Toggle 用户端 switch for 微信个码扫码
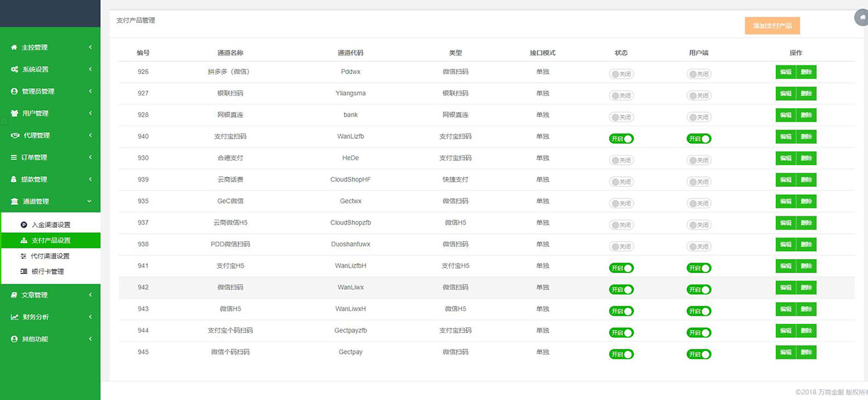 (699, 354)
